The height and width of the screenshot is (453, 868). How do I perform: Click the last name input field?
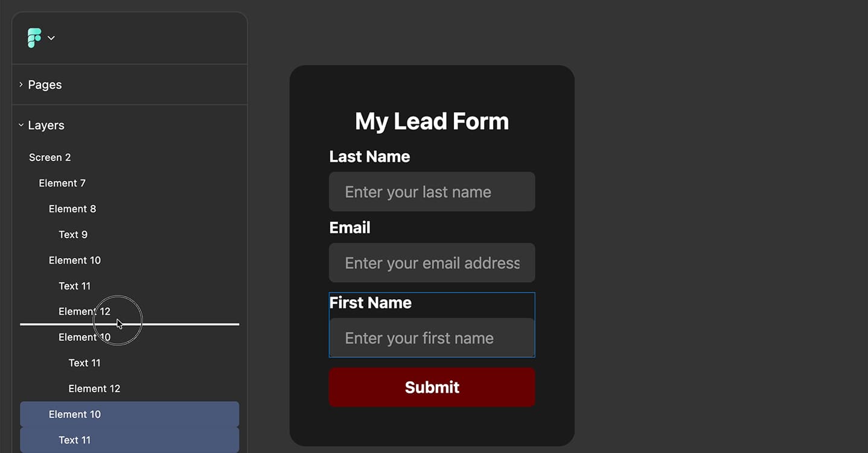[x=432, y=192]
